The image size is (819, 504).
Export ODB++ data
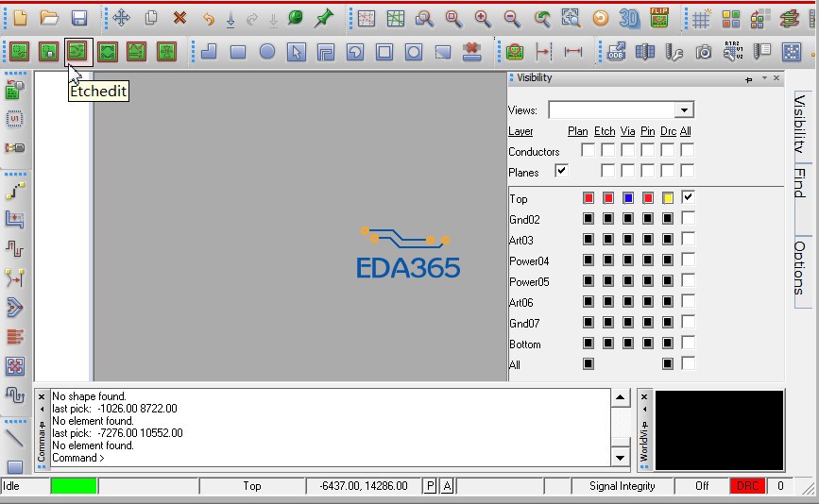[616, 52]
